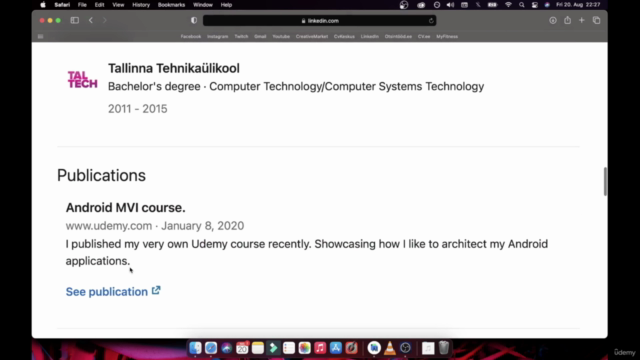
Task: Open privacy report shield icon
Action: [x=194, y=20]
